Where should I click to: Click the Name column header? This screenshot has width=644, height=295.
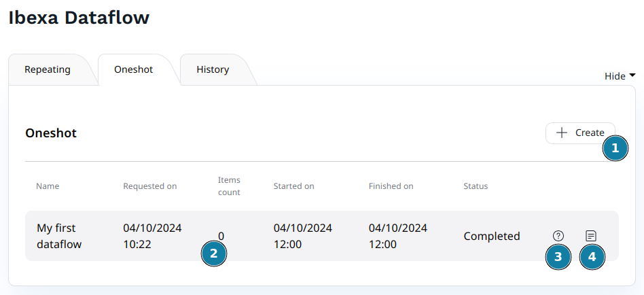[48, 186]
